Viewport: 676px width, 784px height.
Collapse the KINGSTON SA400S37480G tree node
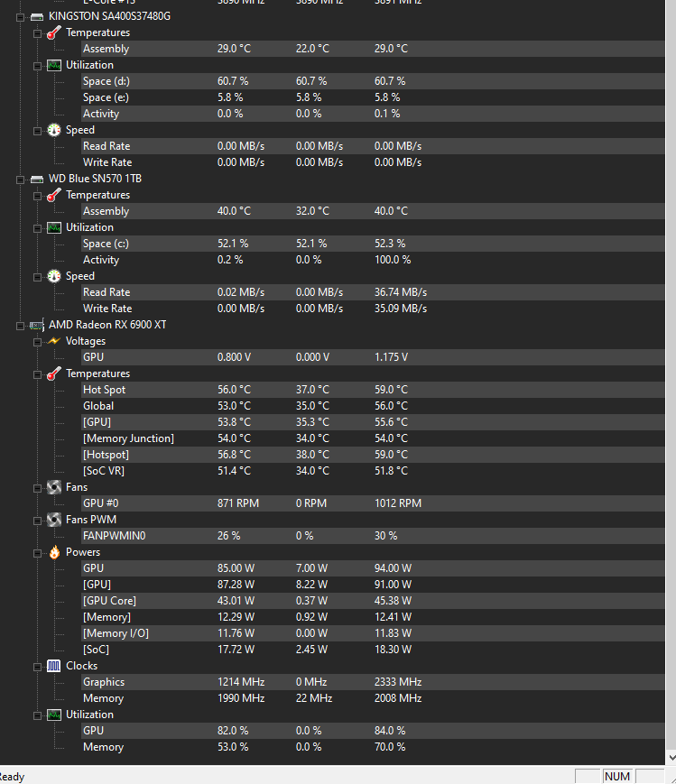[20, 16]
